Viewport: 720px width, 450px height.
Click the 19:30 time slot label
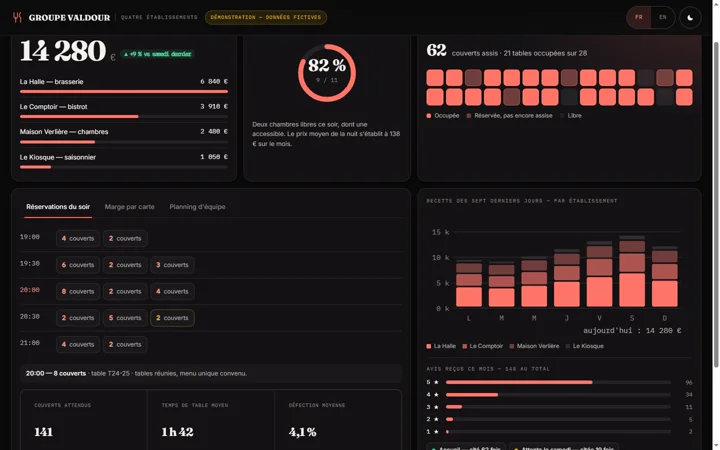pyautogui.click(x=29, y=264)
